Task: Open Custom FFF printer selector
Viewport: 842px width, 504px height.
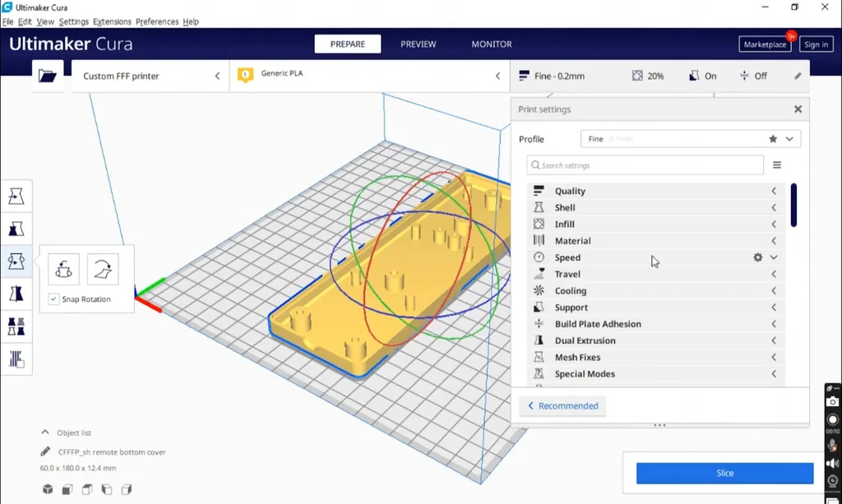Action: pos(150,76)
